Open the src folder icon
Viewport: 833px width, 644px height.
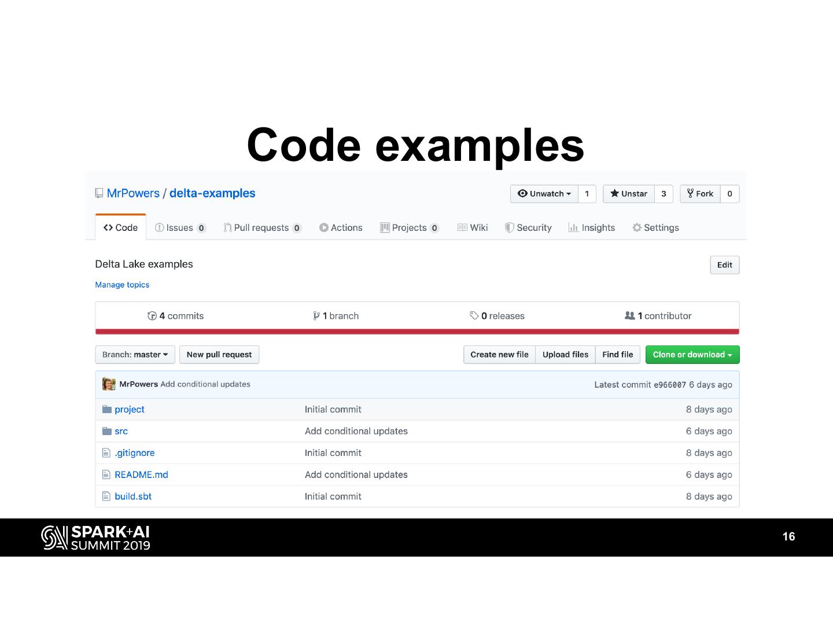pyautogui.click(x=107, y=431)
